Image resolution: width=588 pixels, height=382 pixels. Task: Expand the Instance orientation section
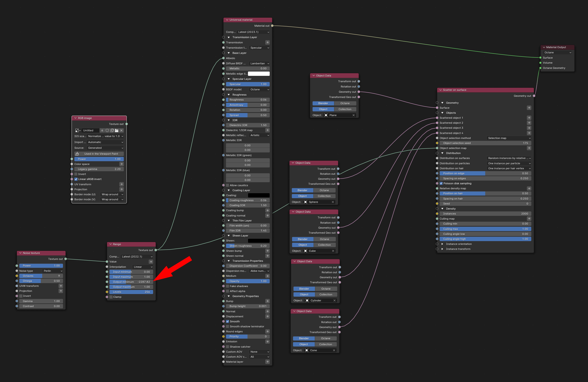(442, 244)
